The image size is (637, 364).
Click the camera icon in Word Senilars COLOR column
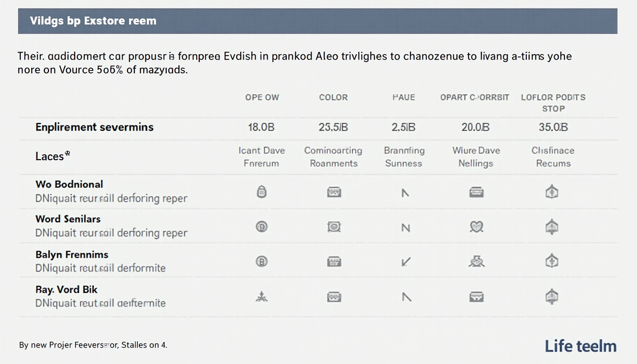[334, 227]
